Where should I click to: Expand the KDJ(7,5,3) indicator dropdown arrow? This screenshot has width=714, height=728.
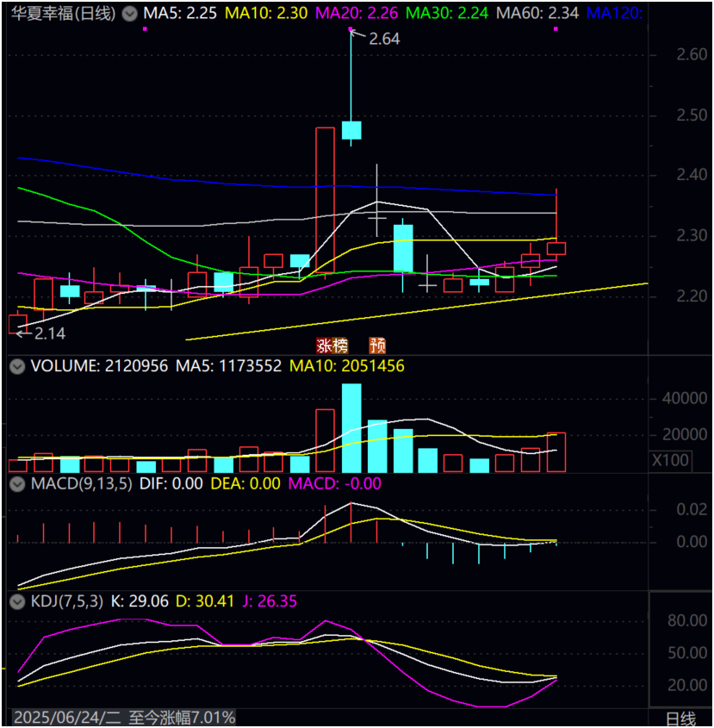17,601
